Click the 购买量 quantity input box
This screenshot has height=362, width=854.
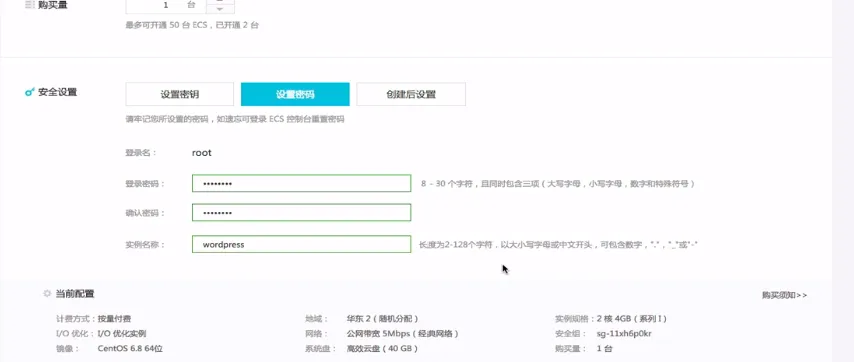(x=166, y=5)
